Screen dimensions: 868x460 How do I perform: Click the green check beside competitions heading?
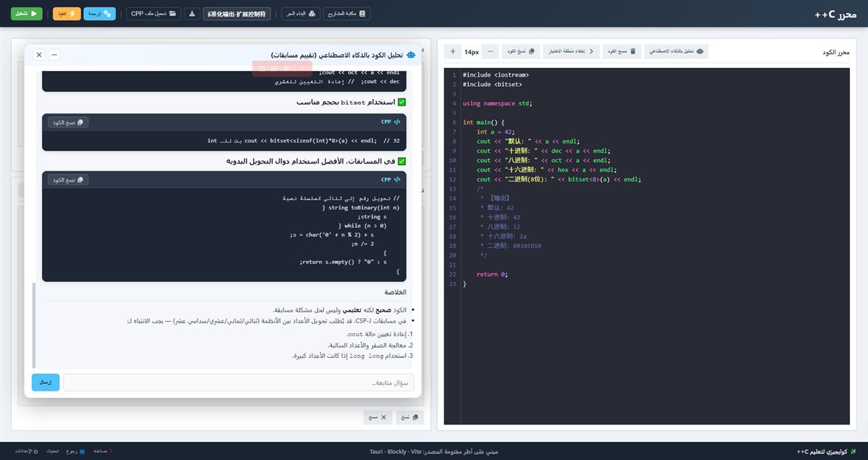pos(402,161)
